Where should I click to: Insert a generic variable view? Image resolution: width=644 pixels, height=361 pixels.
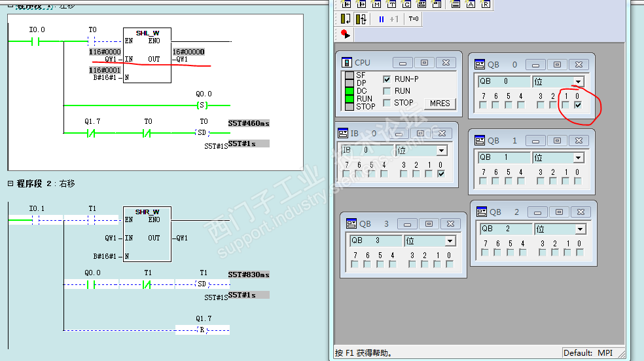coord(421,4)
